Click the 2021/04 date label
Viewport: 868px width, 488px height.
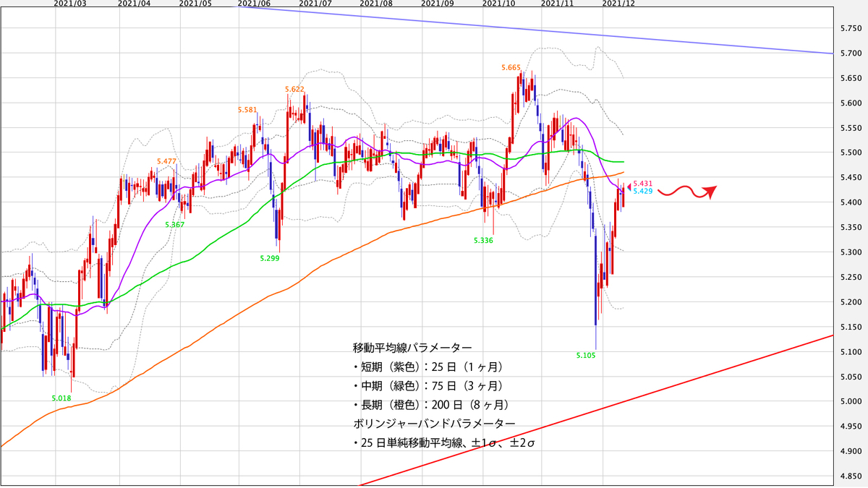135,4
